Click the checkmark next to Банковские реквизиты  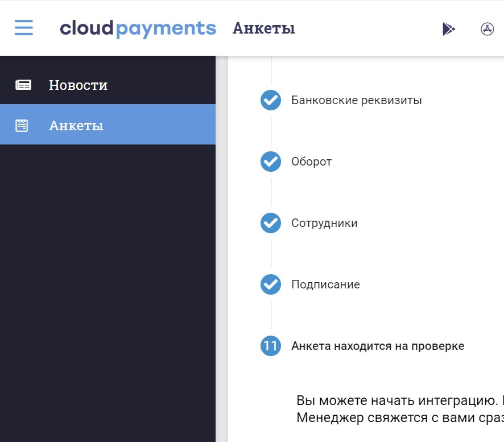(x=271, y=100)
